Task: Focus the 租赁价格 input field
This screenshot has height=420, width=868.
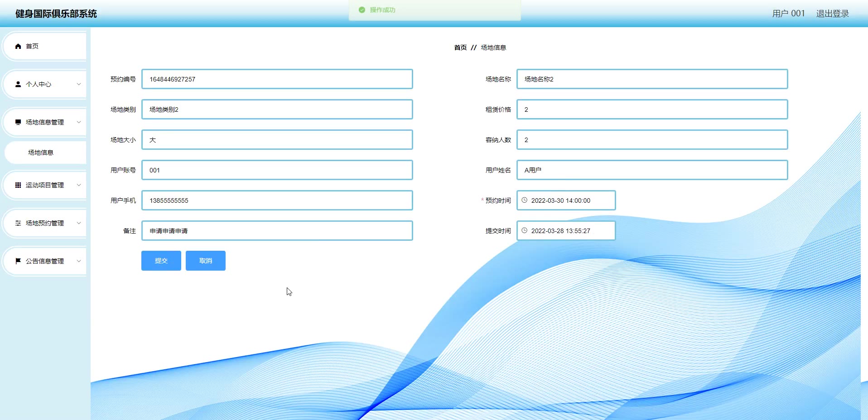Action: 652,110
